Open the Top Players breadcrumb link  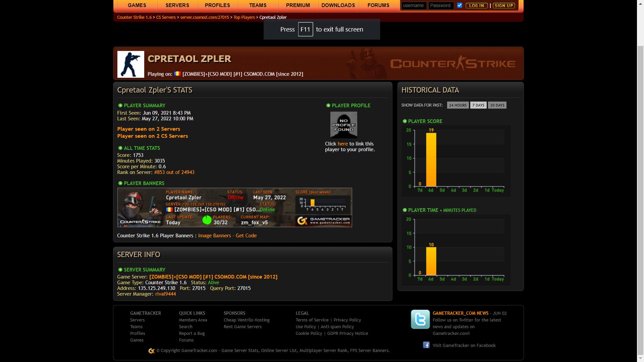tap(244, 17)
